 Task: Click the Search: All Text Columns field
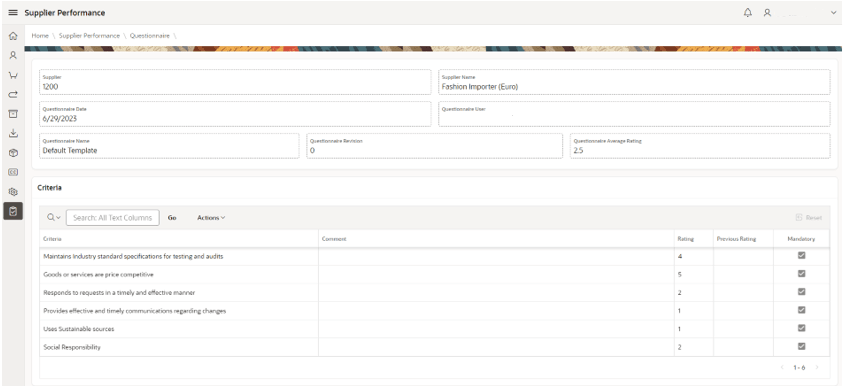pyautogui.click(x=113, y=218)
